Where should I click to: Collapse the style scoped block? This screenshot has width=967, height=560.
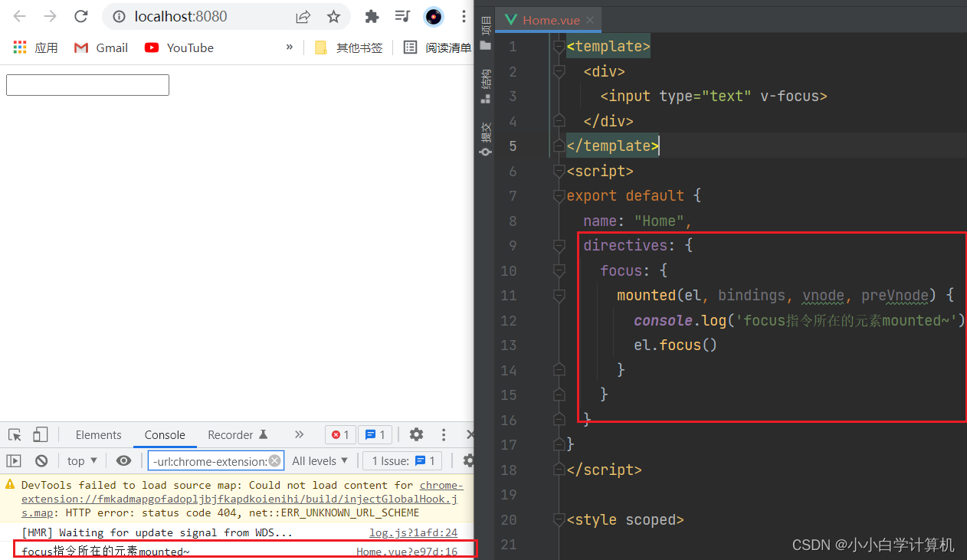click(x=559, y=519)
